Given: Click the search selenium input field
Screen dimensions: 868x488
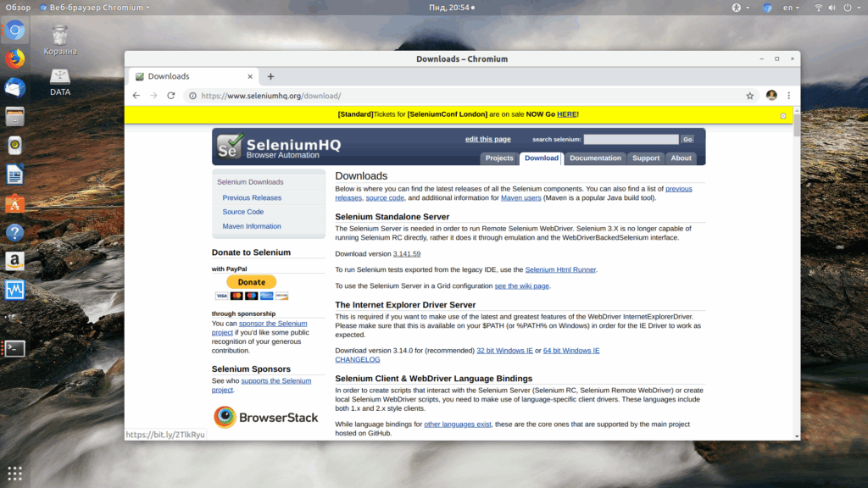Looking at the screenshot, I should click(x=631, y=140).
